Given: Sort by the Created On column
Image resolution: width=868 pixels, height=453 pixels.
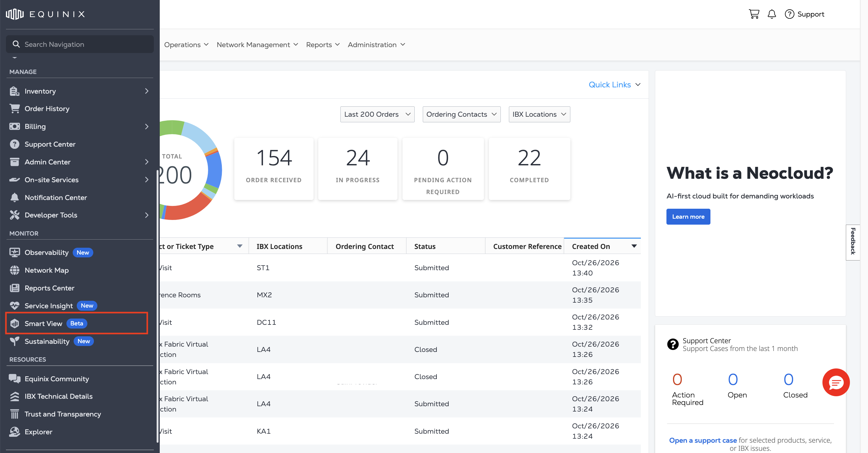Looking at the screenshot, I should tap(602, 246).
